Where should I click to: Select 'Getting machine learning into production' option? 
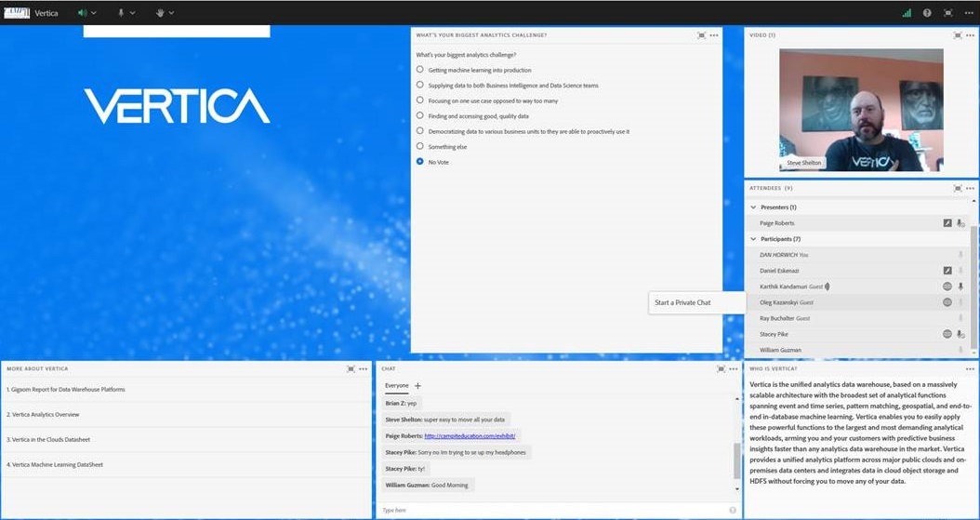[x=420, y=70]
